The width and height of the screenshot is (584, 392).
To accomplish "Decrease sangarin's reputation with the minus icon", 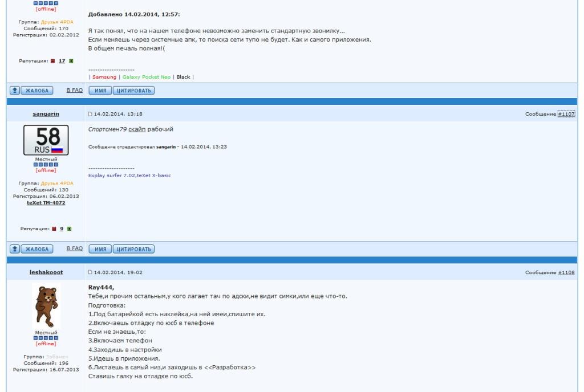I will point(54,229).
